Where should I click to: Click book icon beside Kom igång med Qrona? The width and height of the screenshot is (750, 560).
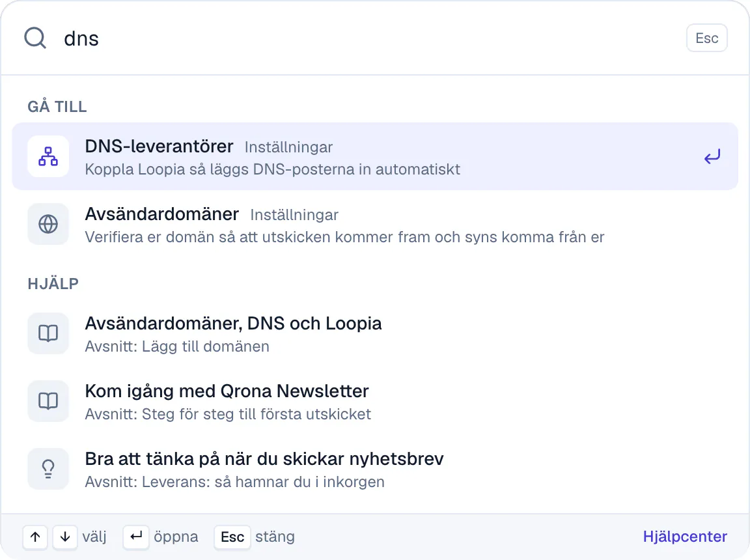(48, 401)
